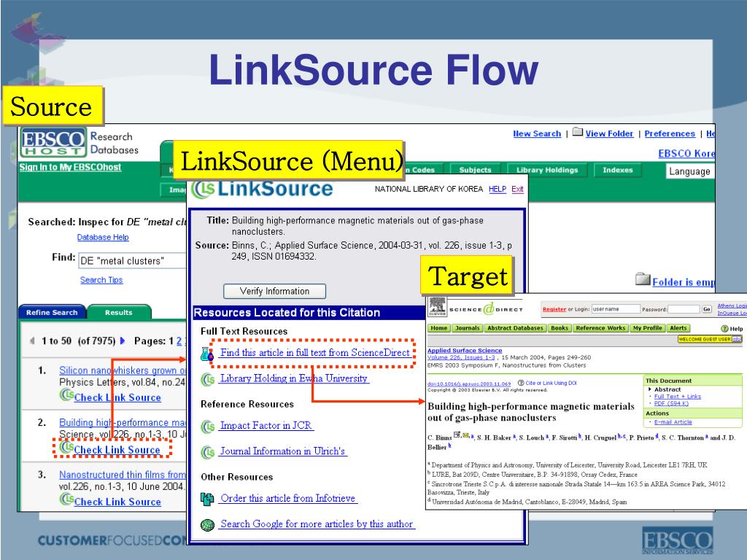Image resolution: width=747 pixels, height=560 pixels.
Task: Open the Indexes tab
Action: [x=617, y=170]
